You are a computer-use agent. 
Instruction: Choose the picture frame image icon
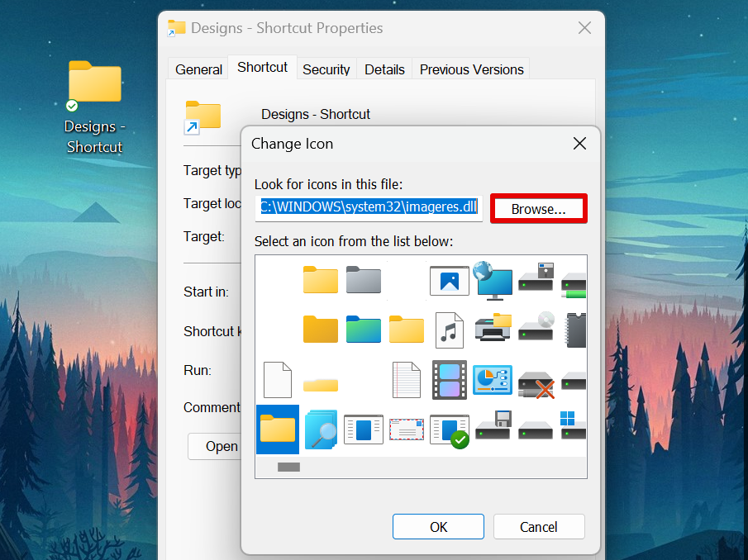tap(450, 281)
